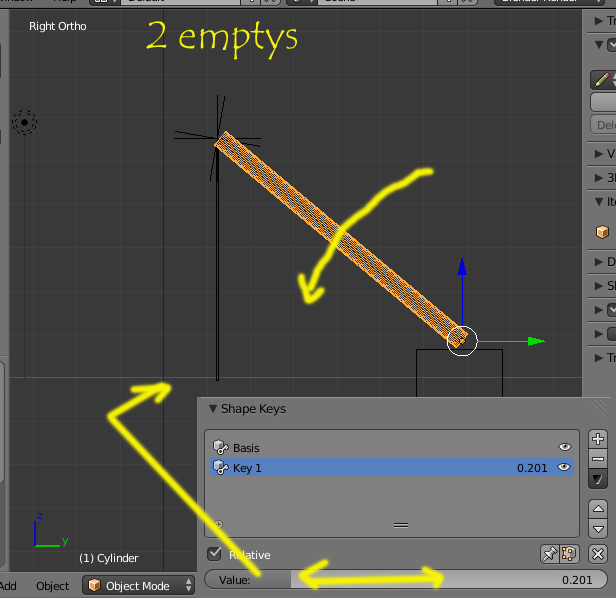The width and height of the screenshot is (616, 598).
Task: Toggle visibility eye of Key 1 shape key
Action: 565,467
